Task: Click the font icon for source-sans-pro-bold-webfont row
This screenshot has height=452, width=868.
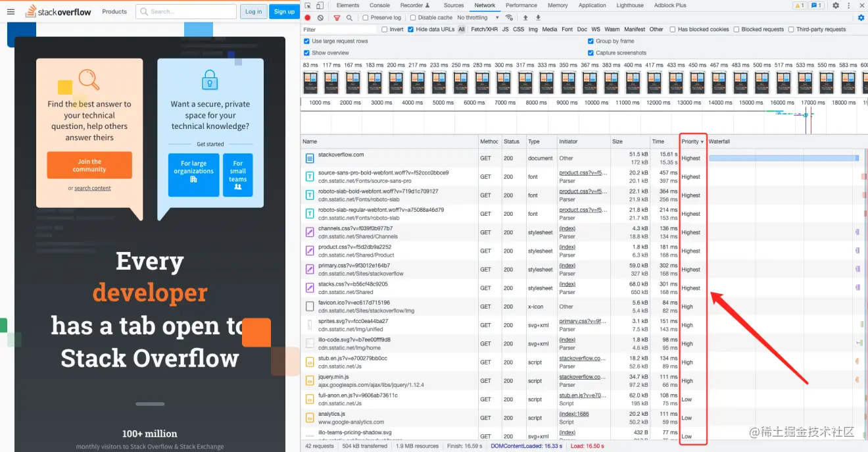Action: (x=309, y=177)
